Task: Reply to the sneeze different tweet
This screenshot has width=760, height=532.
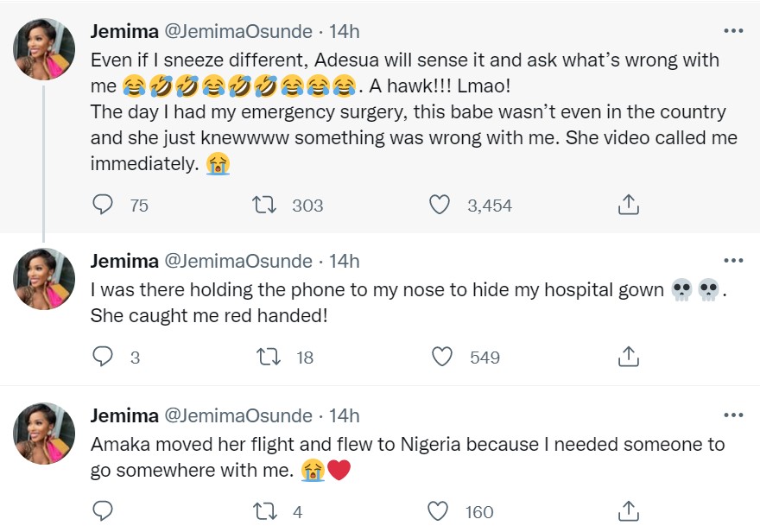Action: pyautogui.click(x=102, y=205)
